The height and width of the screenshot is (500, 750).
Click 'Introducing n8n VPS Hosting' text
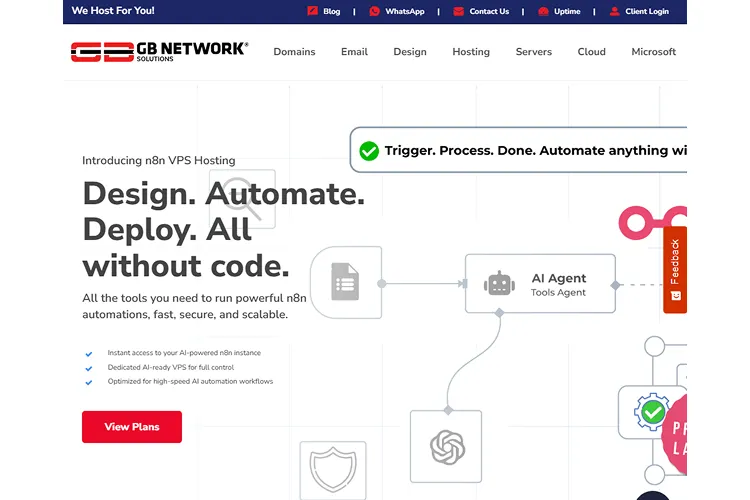point(159,160)
